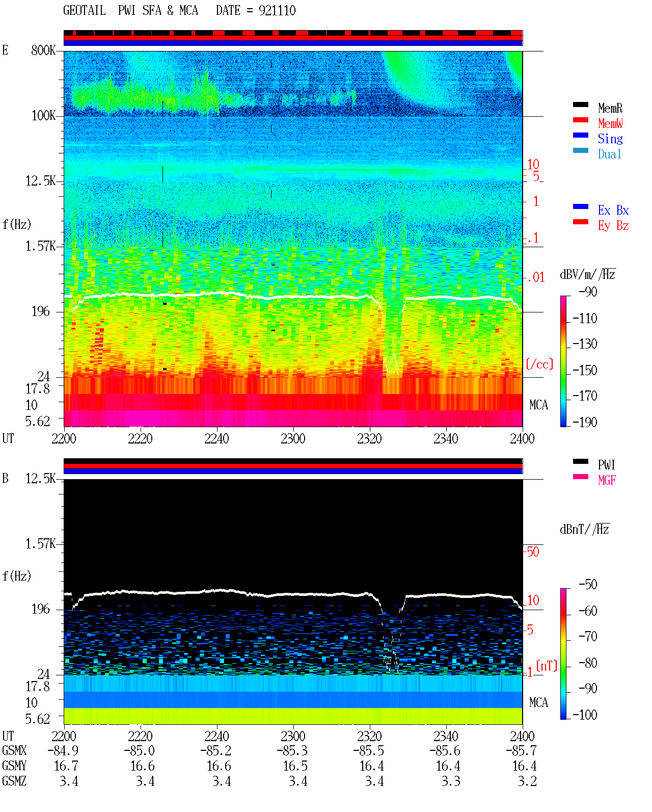Click the '800K' frequency axis label
This screenshot has width=652, height=812.
pos(43,50)
